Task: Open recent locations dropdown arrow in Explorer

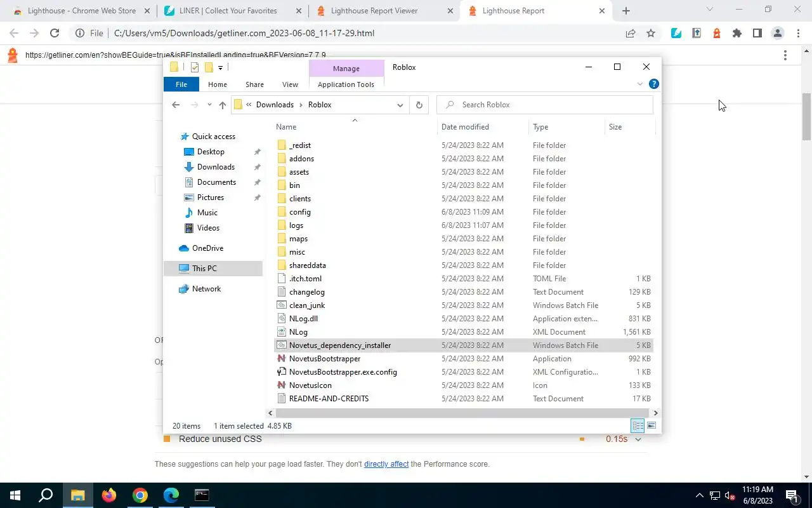Action: [x=209, y=105]
